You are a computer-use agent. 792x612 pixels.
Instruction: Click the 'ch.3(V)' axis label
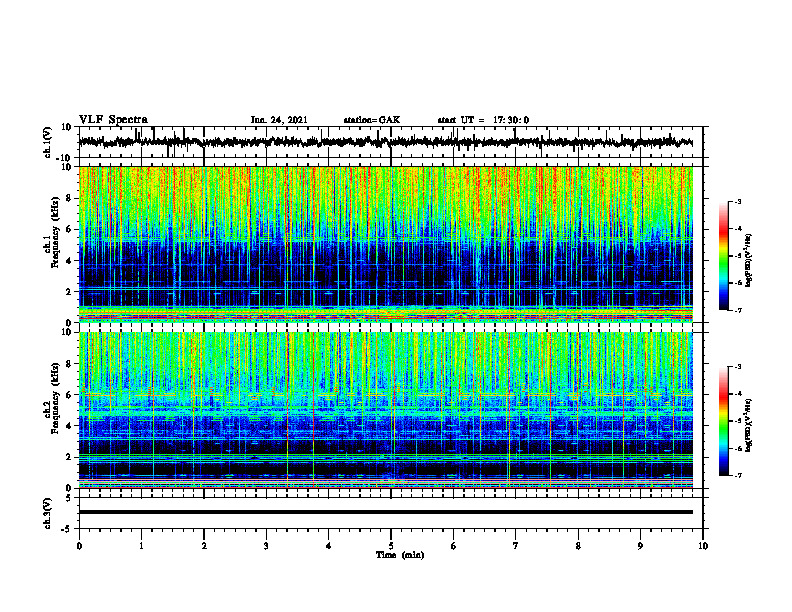[47, 513]
